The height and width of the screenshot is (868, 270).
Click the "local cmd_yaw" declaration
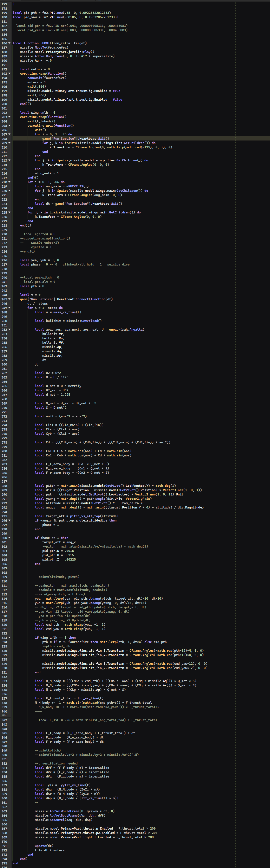70,629
